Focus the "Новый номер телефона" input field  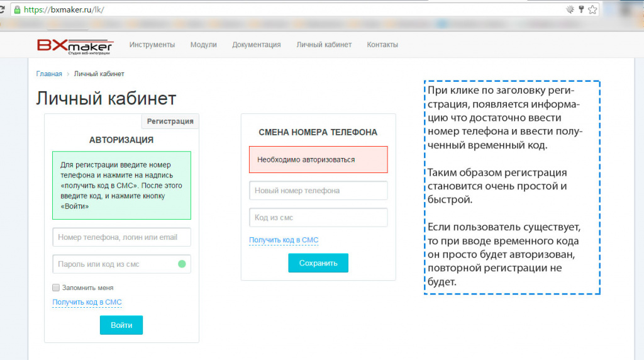coord(318,191)
